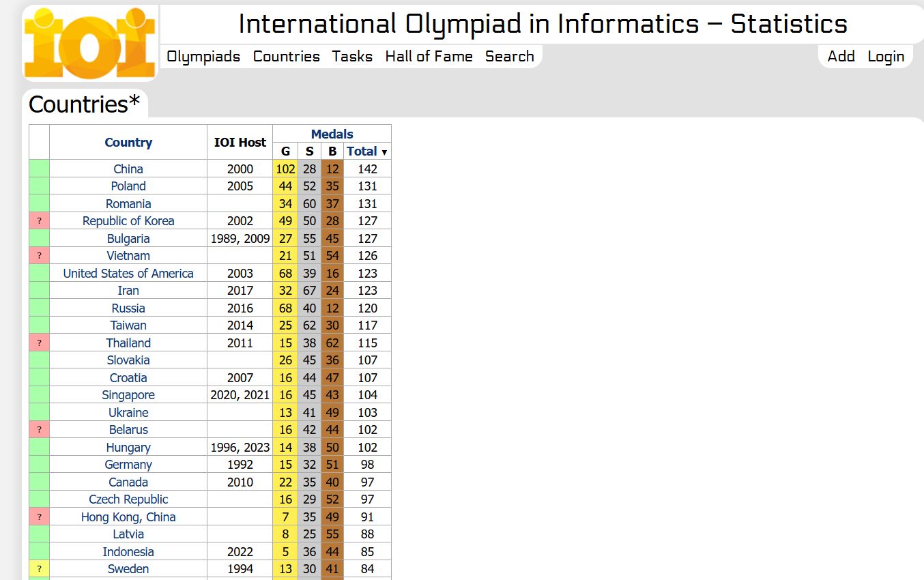Click yellow question mark beside Sweden

pos(40,569)
